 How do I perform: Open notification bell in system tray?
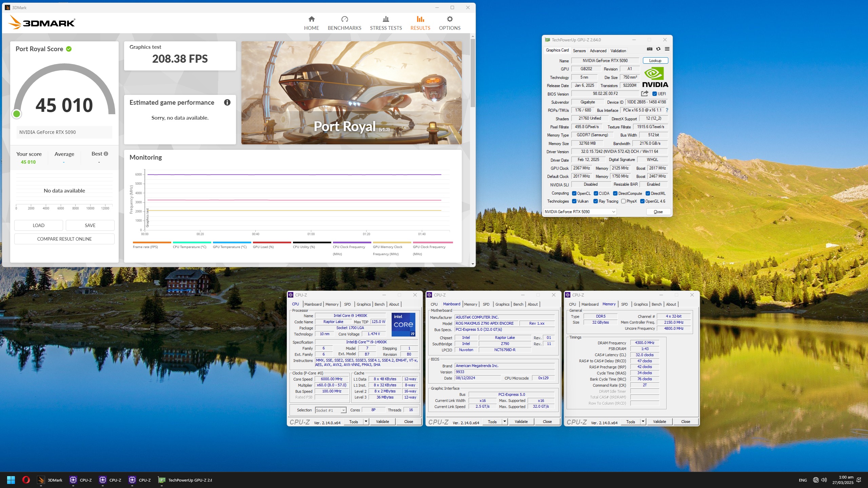pos(859,480)
